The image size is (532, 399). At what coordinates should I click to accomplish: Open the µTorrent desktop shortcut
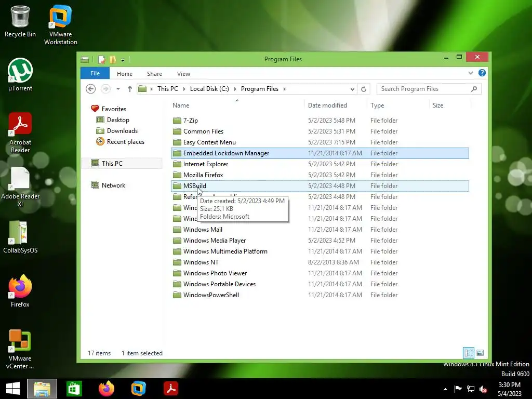click(20, 75)
